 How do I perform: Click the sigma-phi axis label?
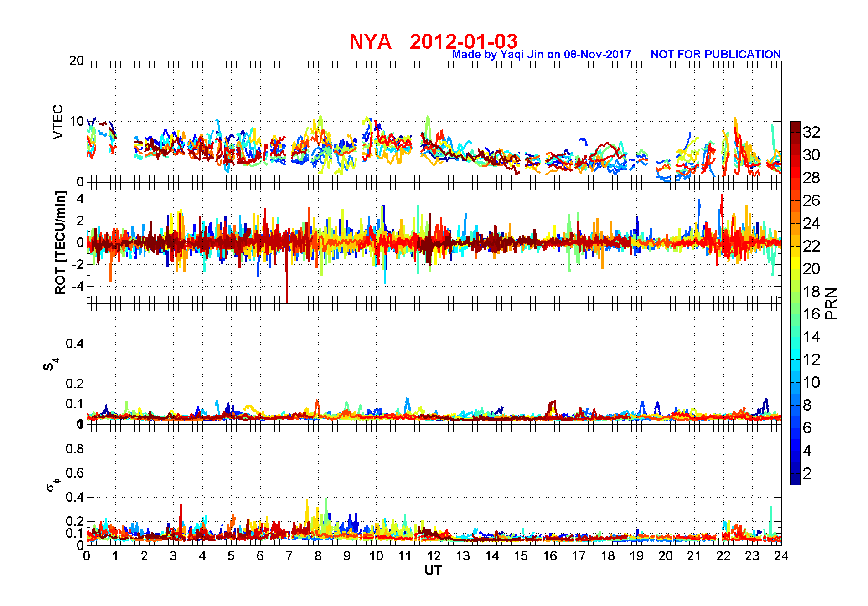(52, 484)
